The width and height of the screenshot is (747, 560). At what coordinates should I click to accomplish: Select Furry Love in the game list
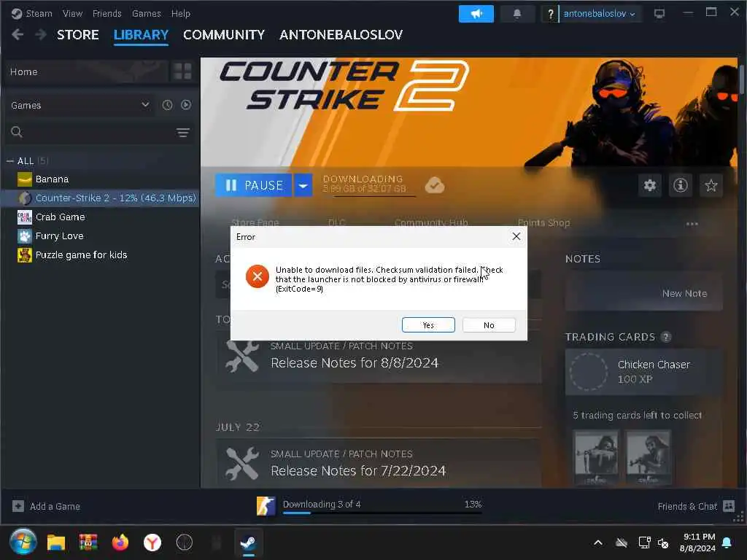pyautogui.click(x=100, y=236)
